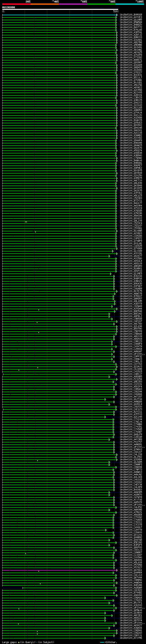Open hit UniRef100_C4T7G3
Image resolution: width=146 pixels, height=644 pixels.
pos(131,364)
